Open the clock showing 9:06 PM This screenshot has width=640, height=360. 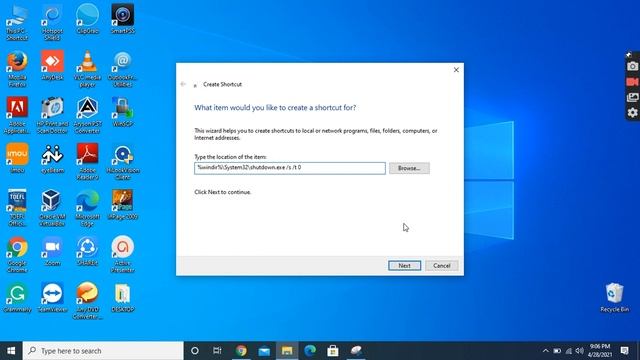[600, 351]
